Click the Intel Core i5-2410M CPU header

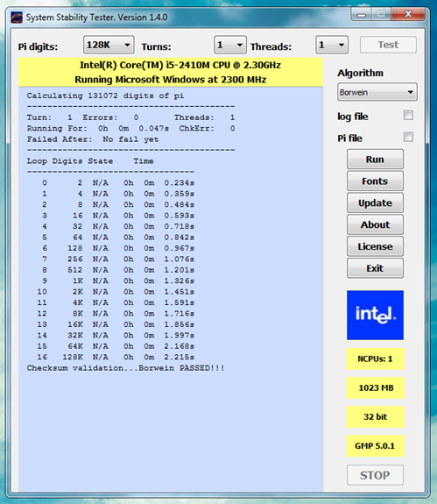180,65
